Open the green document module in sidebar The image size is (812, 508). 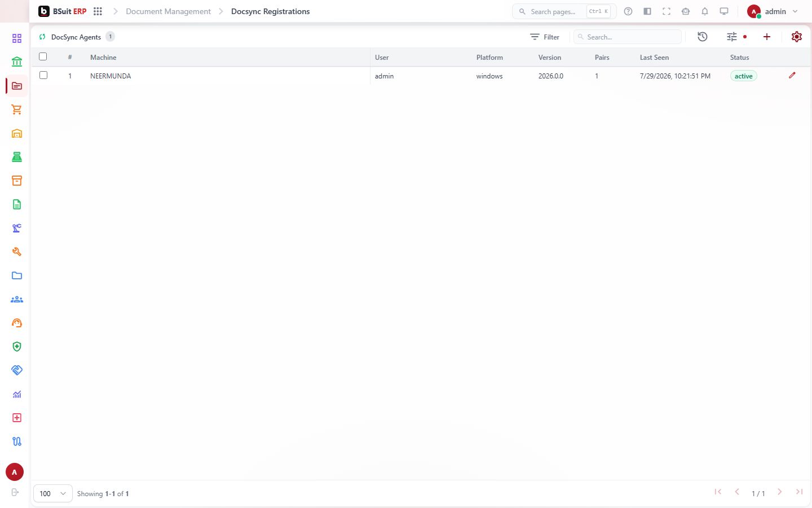[17, 204]
